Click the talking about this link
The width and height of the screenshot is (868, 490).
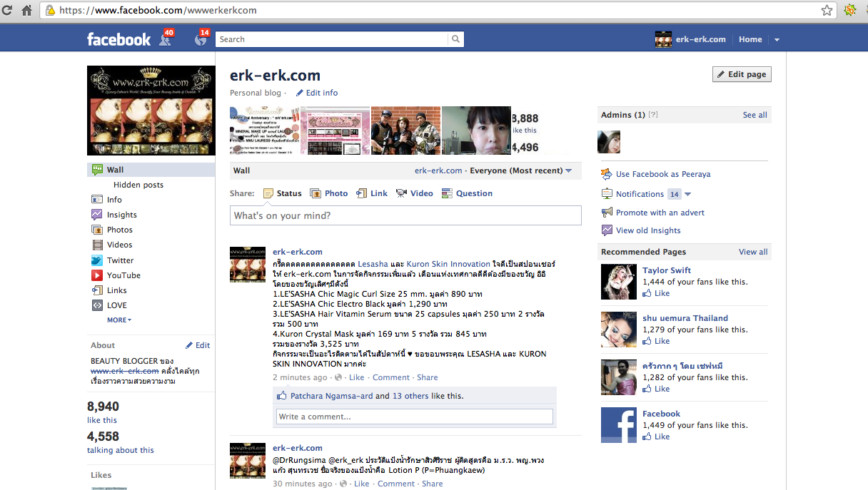[121, 450]
